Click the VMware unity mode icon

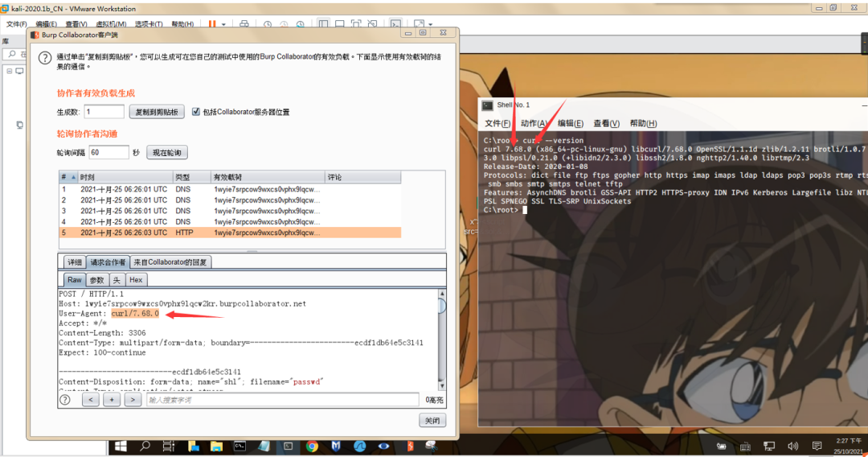point(373,24)
